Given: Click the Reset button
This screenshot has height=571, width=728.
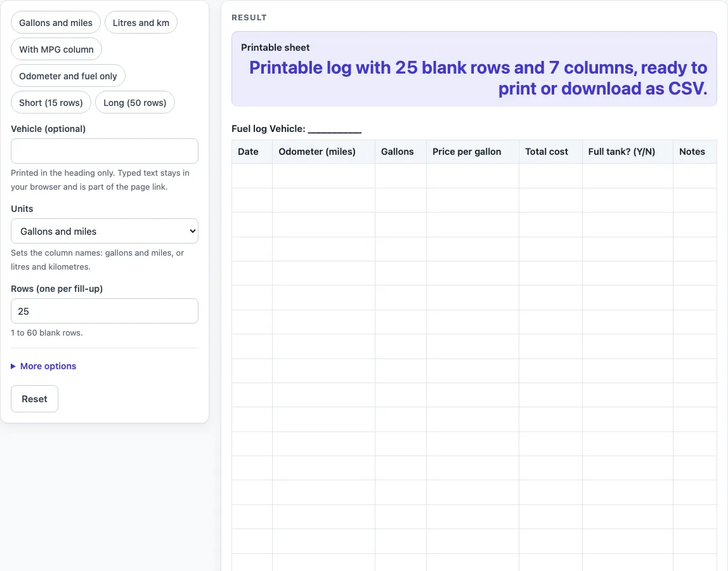Looking at the screenshot, I should [x=34, y=398].
